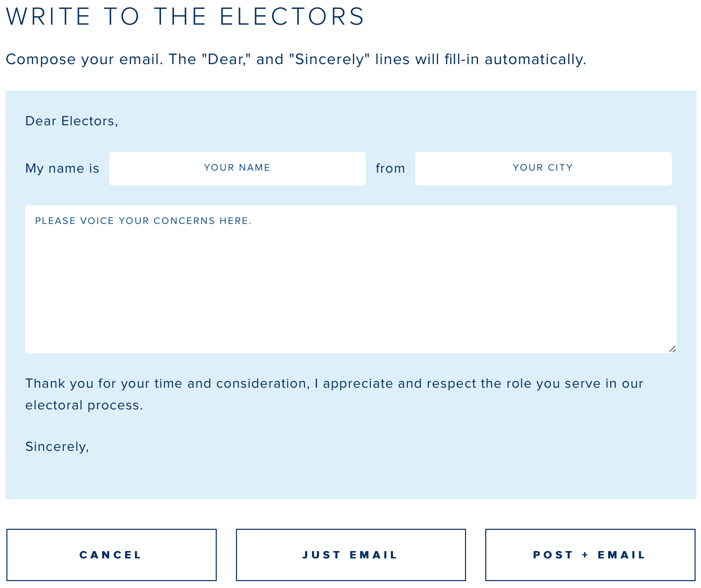Focus the Your City text field
Viewport: 701px width, 588px height.
pos(543,168)
